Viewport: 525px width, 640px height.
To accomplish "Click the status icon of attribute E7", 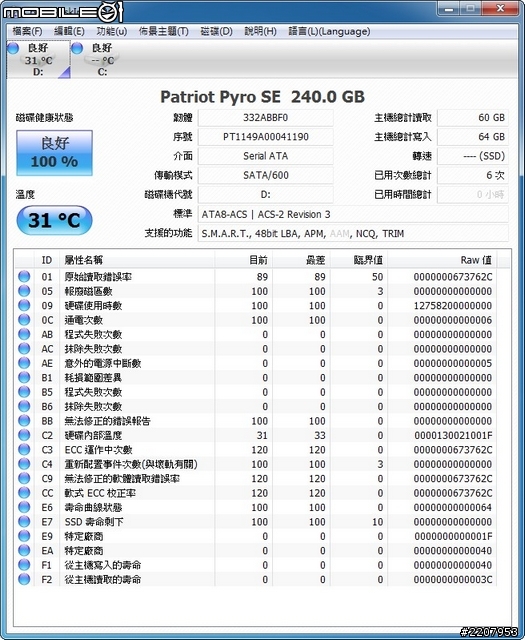I will click(24, 521).
